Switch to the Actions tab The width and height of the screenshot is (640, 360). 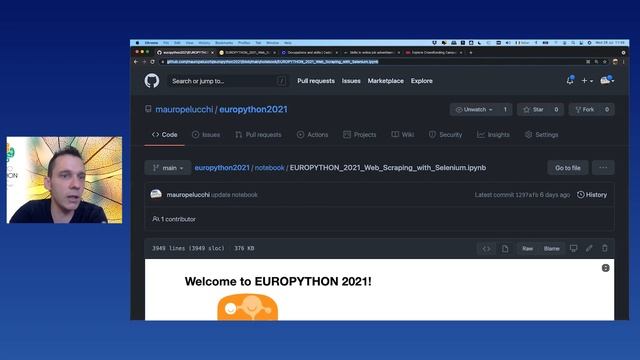click(x=313, y=135)
